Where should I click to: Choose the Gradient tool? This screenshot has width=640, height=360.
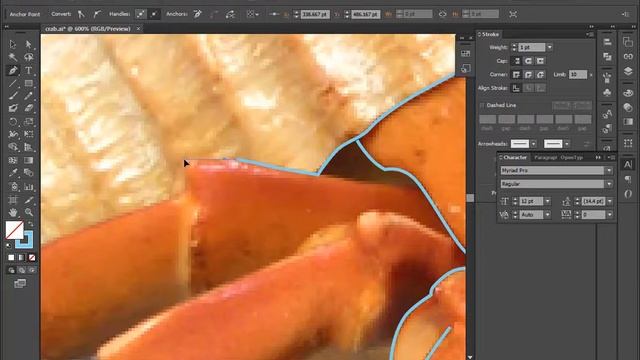pyautogui.click(x=29, y=160)
